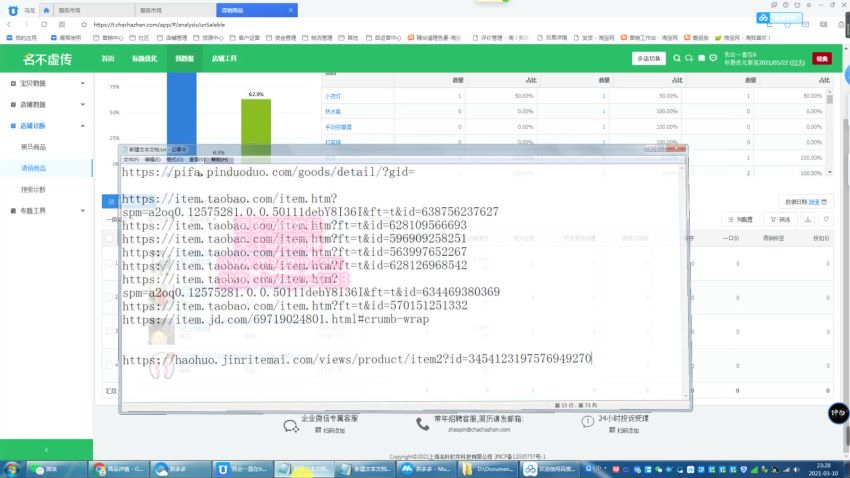Click the 列配置 column settings button
The image size is (850, 478).
tap(740, 219)
